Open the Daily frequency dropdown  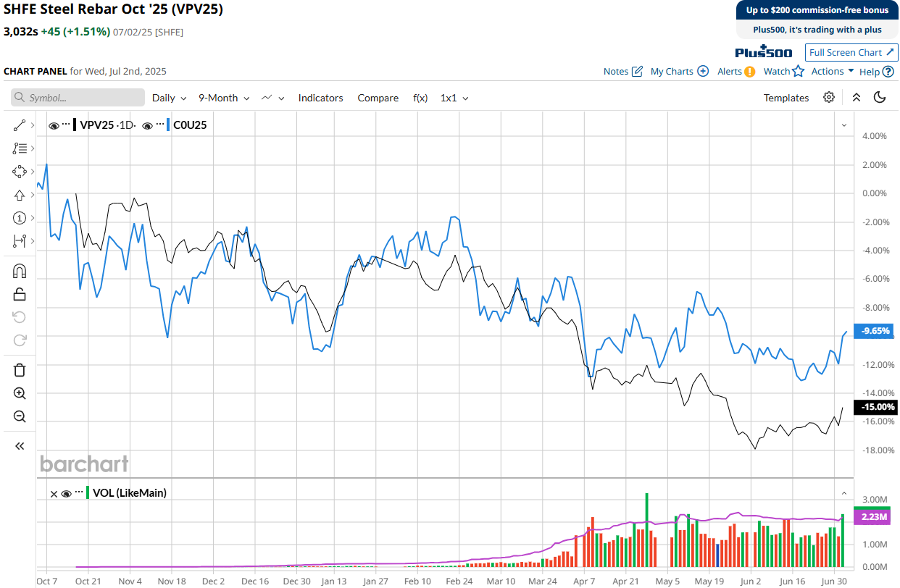pyautogui.click(x=169, y=98)
